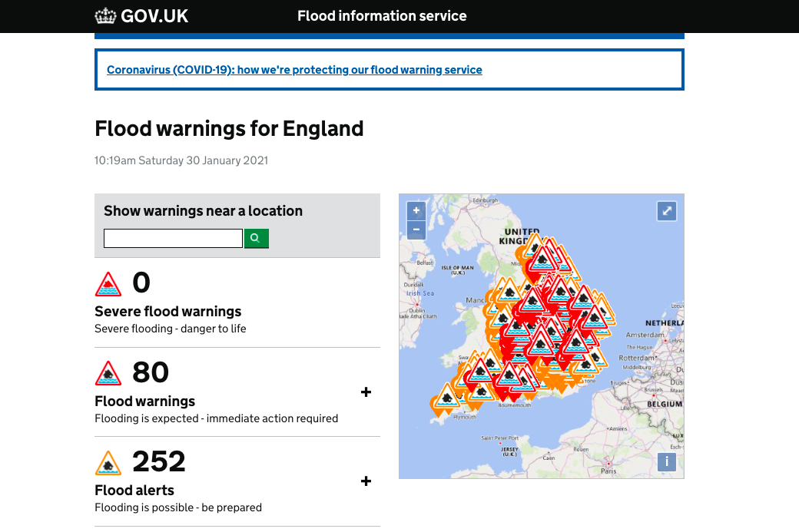This screenshot has width=799, height=532.
Task: Click the green search magnifier button
Action: [x=257, y=238]
